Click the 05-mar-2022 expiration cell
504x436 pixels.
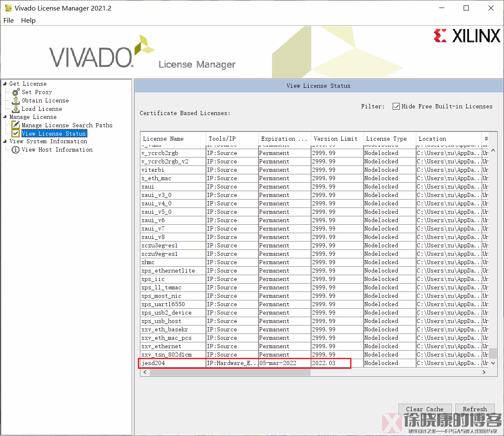click(285, 363)
